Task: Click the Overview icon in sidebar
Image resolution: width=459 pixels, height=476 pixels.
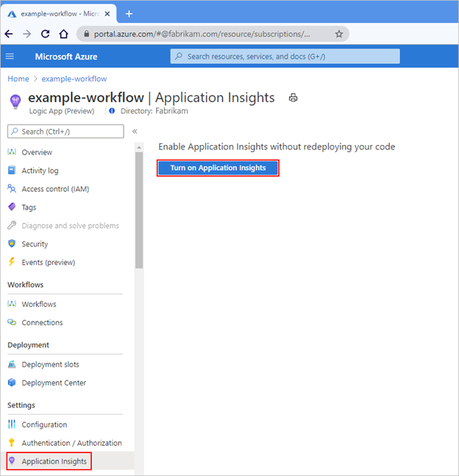Action: tap(12, 152)
